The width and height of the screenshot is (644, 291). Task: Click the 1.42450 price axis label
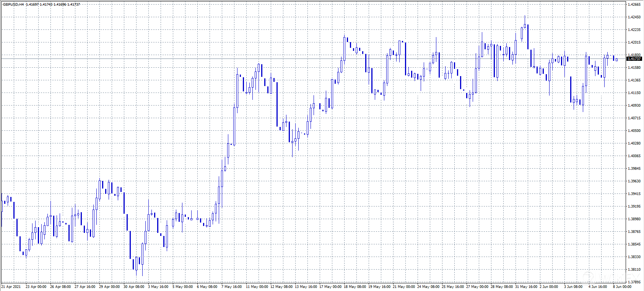[x=634, y=17]
